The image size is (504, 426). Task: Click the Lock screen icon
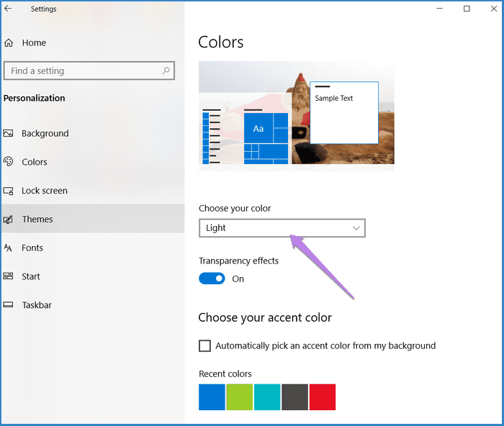click(x=9, y=191)
